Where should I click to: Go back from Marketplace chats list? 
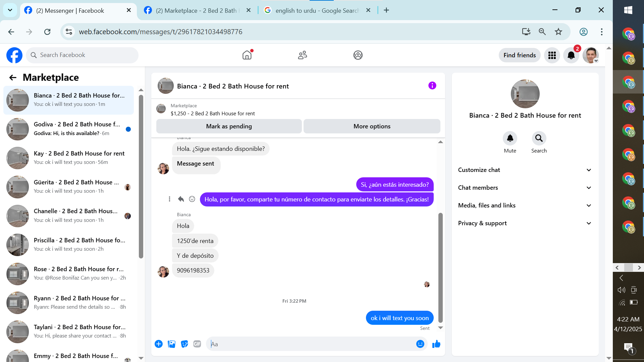point(13,78)
